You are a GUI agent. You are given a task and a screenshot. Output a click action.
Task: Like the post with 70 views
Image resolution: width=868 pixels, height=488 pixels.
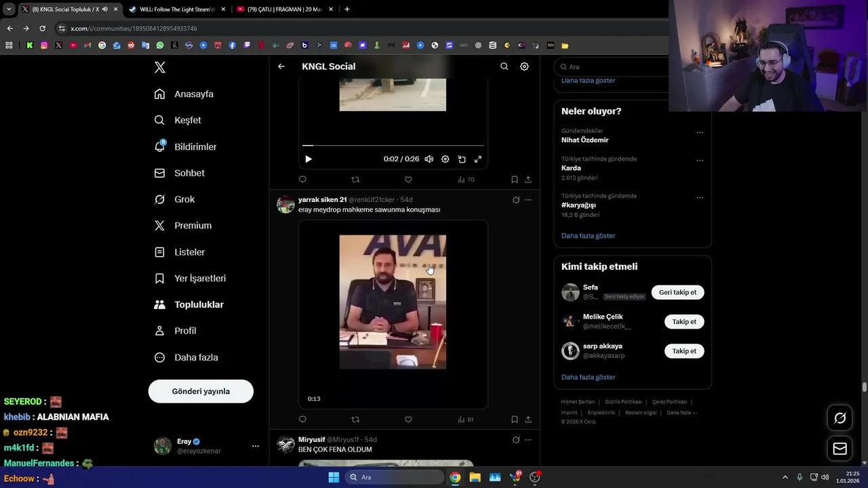(408, 180)
